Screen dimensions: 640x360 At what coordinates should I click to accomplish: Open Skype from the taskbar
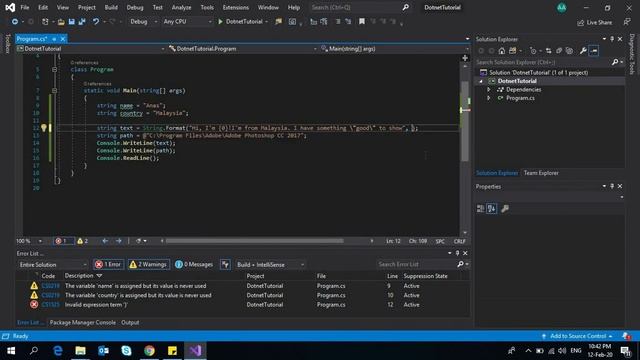[x=127, y=351]
